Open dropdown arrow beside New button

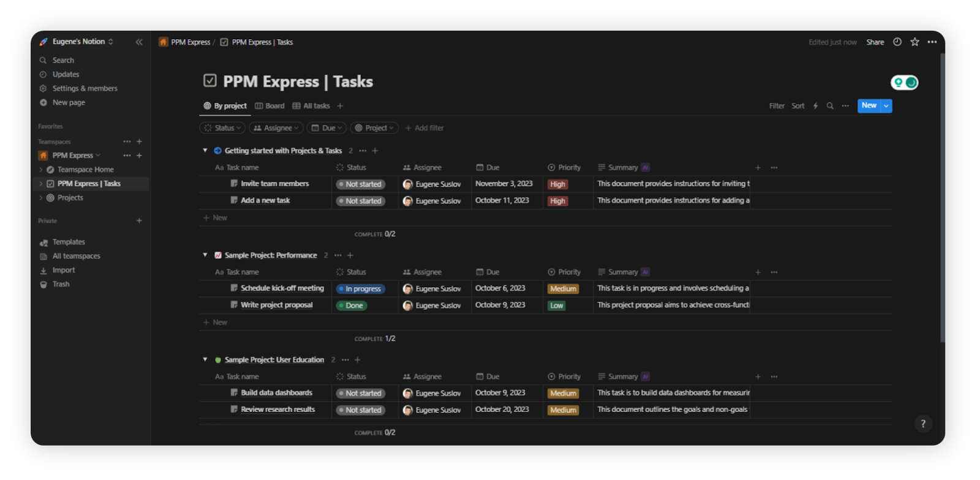click(x=886, y=106)
